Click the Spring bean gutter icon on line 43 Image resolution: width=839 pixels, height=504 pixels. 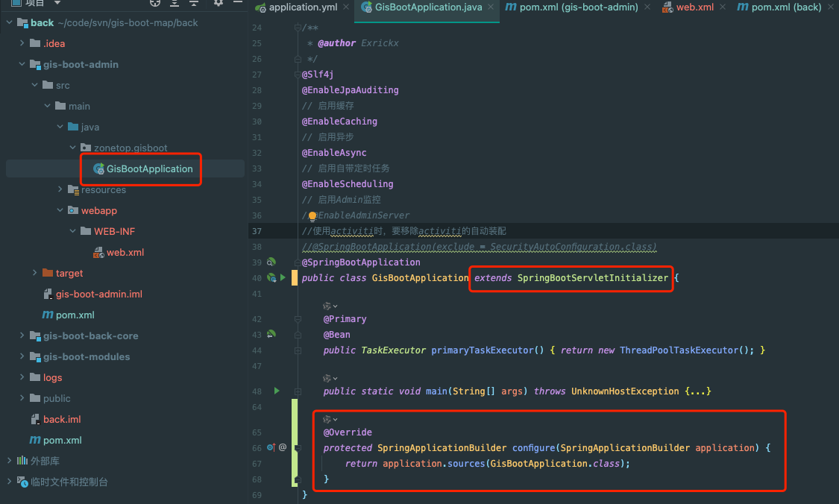click(271, 335)
